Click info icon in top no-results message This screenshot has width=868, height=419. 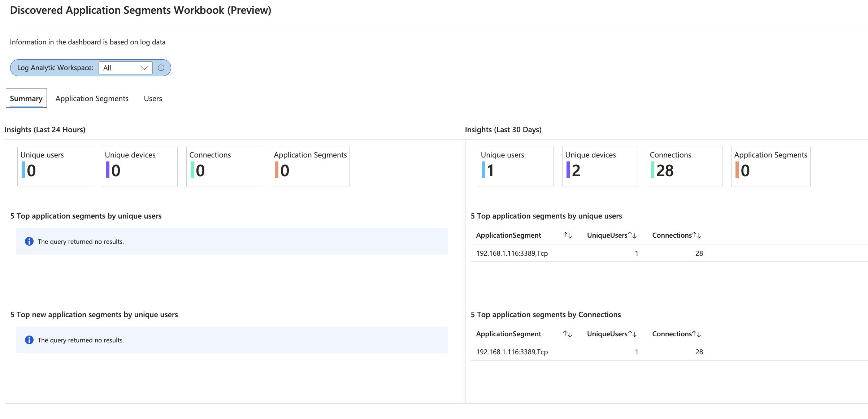click(29, 241)
